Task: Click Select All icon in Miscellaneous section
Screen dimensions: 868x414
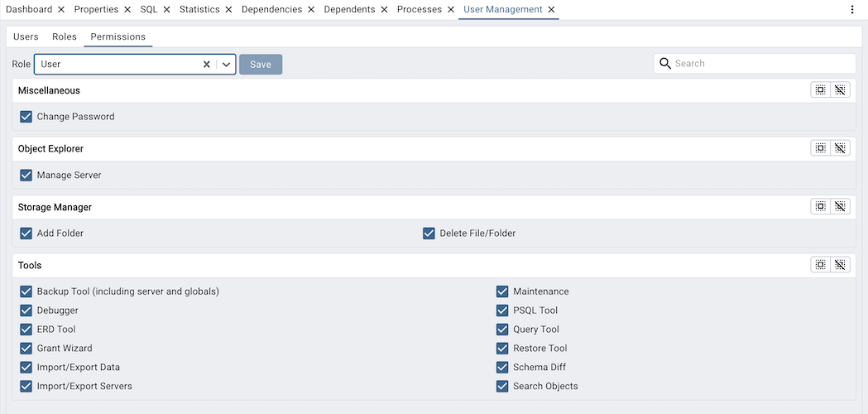Action: 820,90
